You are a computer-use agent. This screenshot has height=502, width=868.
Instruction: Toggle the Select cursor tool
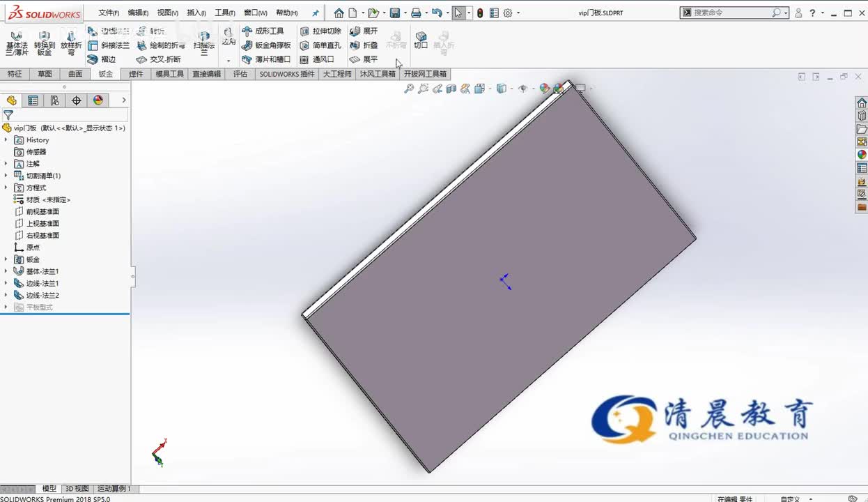pos(458,13)
